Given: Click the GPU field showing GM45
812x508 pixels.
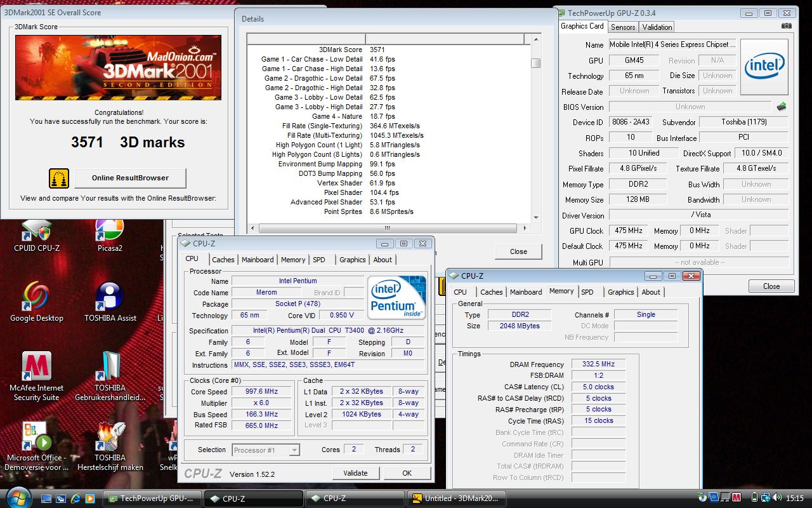Looking at the screenshot, I should [x=635, y=60].
